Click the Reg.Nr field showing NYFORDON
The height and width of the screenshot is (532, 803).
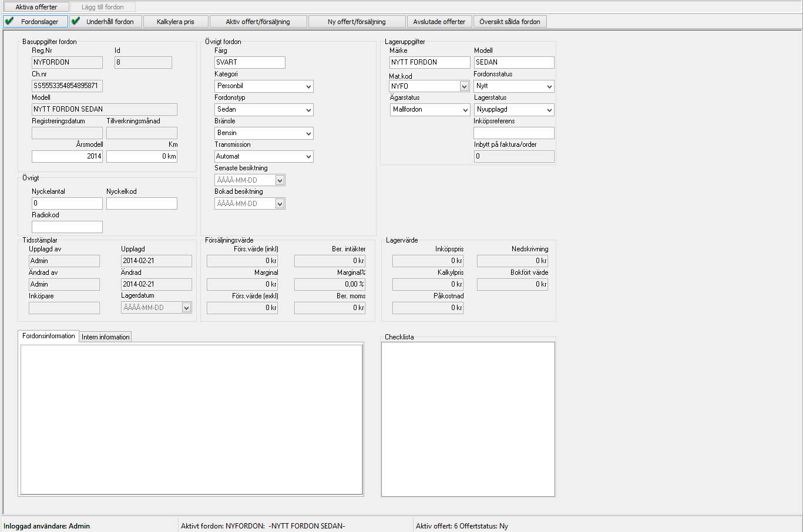(67, 62)
